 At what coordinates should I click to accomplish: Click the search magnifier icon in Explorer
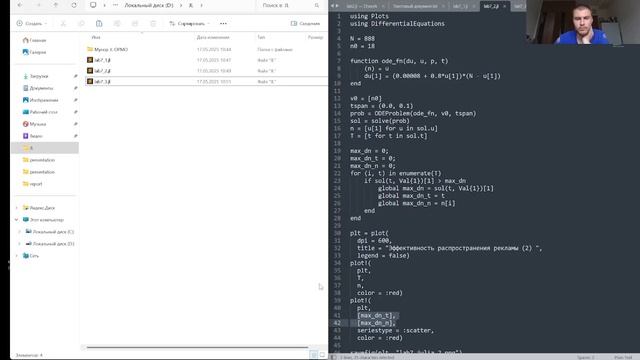point(317,5)
